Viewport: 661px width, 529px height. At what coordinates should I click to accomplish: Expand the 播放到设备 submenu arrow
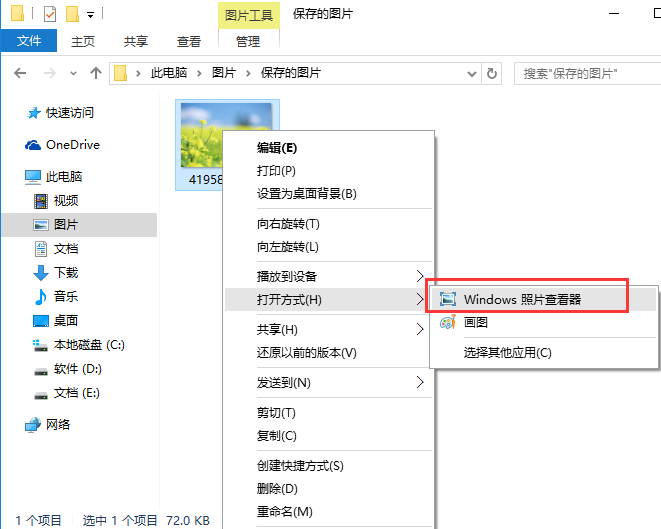420,276
